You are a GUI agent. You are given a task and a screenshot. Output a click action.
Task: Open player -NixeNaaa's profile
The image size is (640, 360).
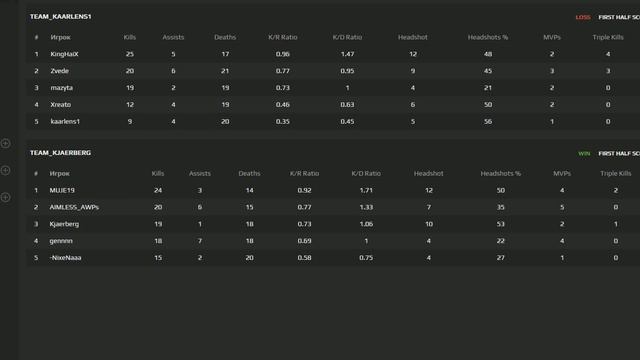(x=65, y=258)
